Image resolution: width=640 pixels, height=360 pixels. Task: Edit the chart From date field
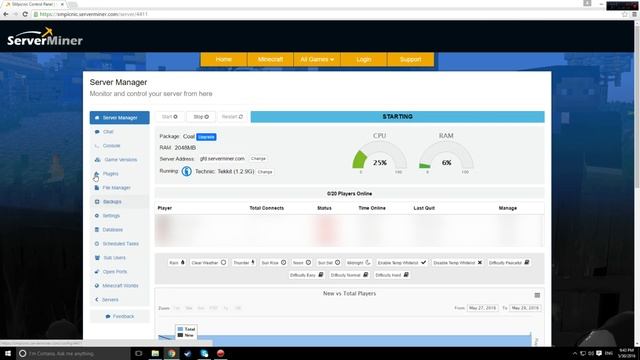tap(482, 308)
